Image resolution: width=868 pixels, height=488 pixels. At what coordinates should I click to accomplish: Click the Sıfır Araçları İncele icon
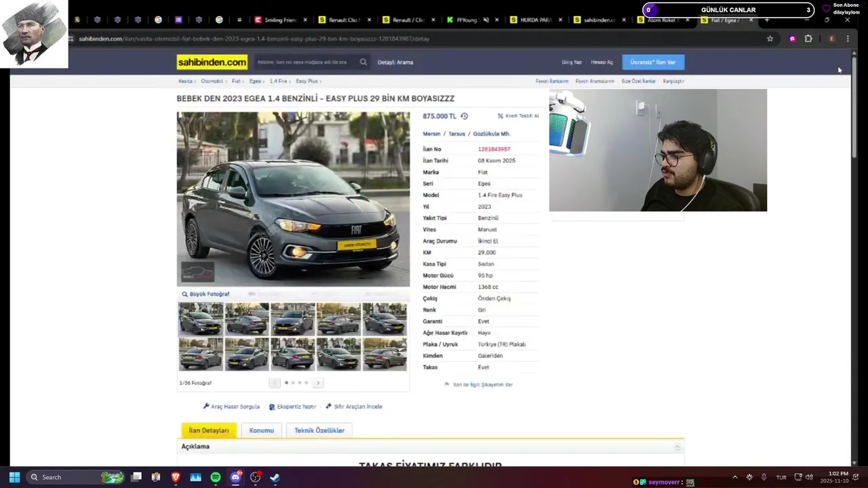[x=329, y=406]
